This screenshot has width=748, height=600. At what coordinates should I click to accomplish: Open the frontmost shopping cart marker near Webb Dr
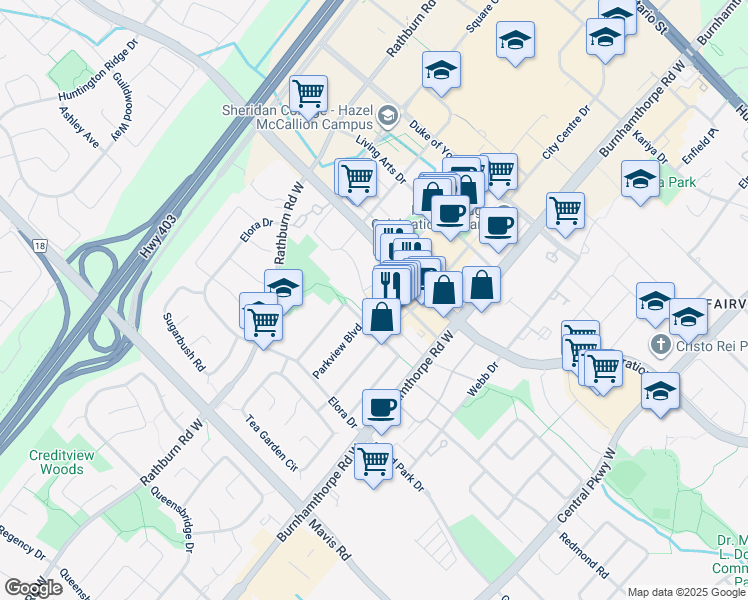tap(603, 372)
